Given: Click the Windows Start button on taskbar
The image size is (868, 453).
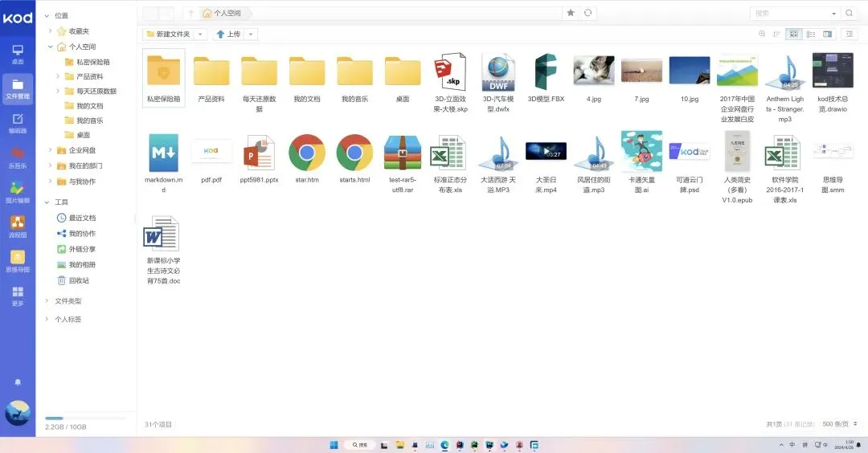Looking at the screenshot, I should point(334,445).
